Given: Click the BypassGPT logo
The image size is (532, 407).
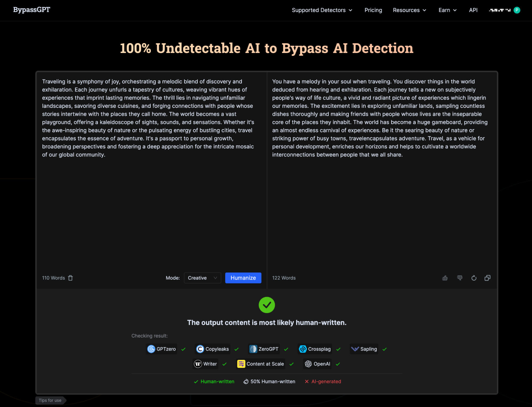Looking at the screenshot, I should [32, 10].
